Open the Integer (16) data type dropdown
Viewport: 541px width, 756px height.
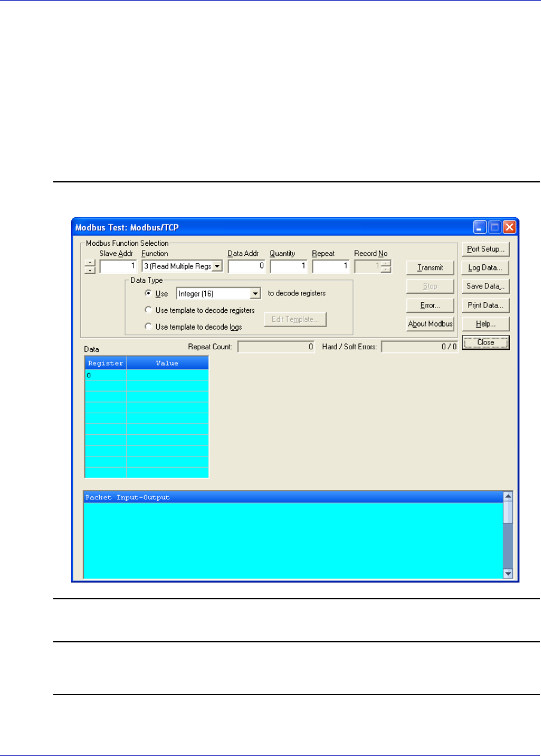pyautogui.click(x=256, y=293)
